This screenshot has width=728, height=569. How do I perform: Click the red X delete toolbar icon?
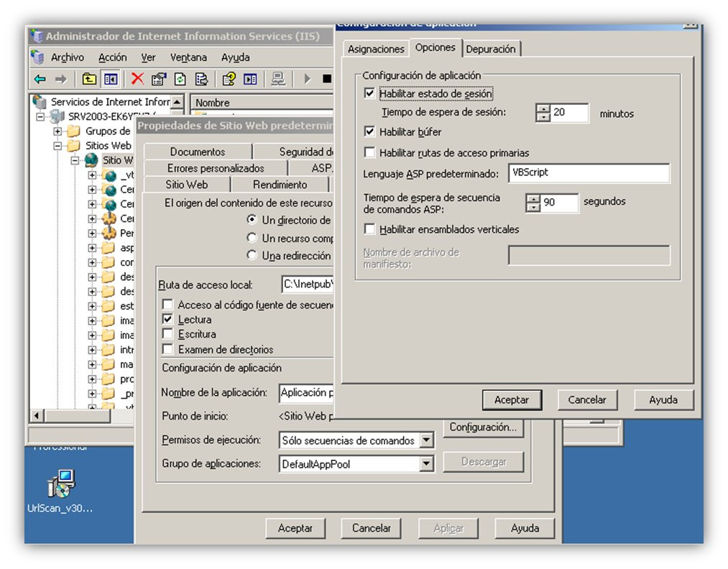(x=137, y=78)
